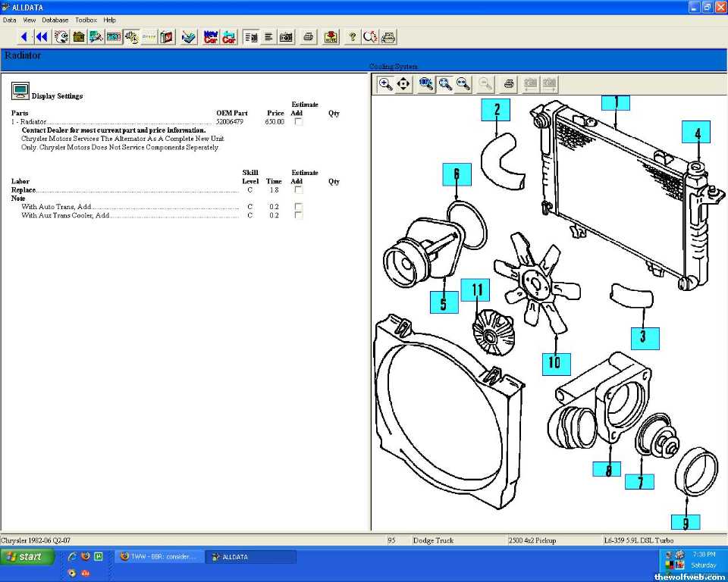Check Estimate Add box for Radiator part
This screenshot has height=582, width=728.
(298, 121)
